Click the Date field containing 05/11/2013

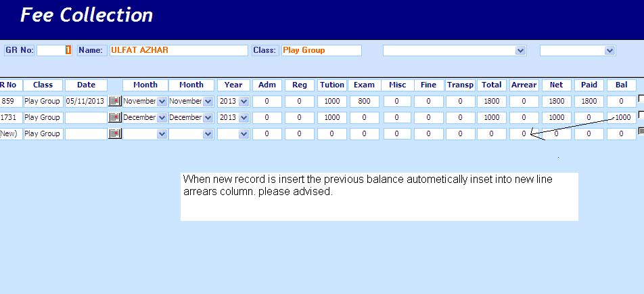(86, 101)
